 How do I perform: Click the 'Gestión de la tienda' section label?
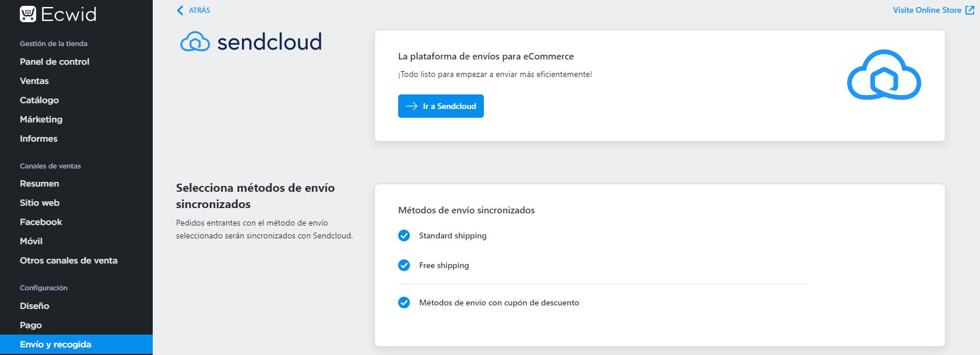pos(54,44)
